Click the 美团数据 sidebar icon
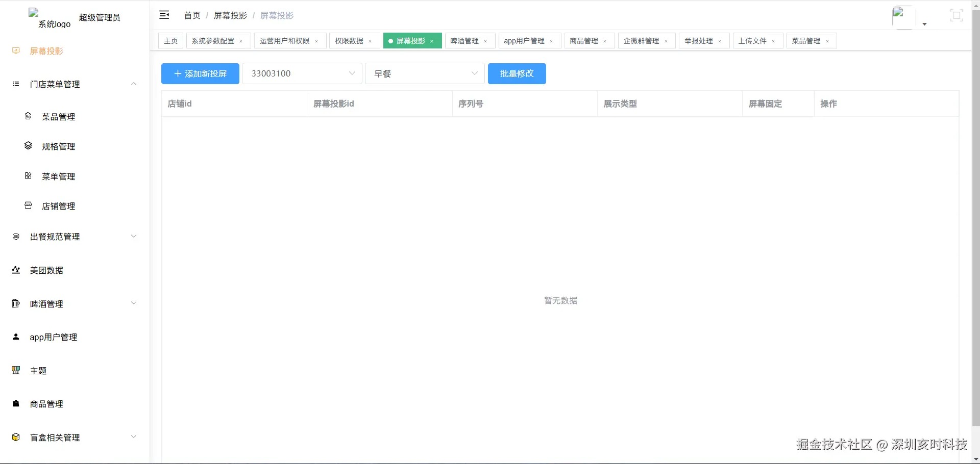 (x=16, y=270)
